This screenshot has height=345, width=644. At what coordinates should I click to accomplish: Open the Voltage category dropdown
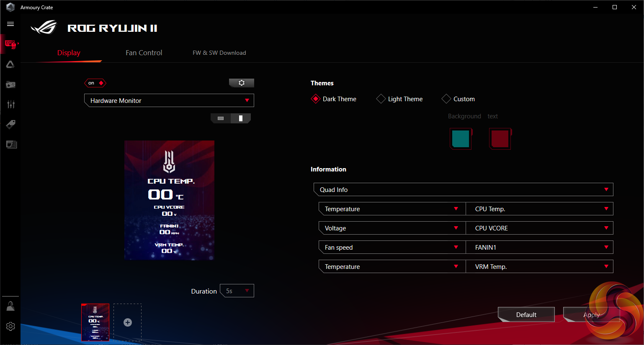[392, 228]
